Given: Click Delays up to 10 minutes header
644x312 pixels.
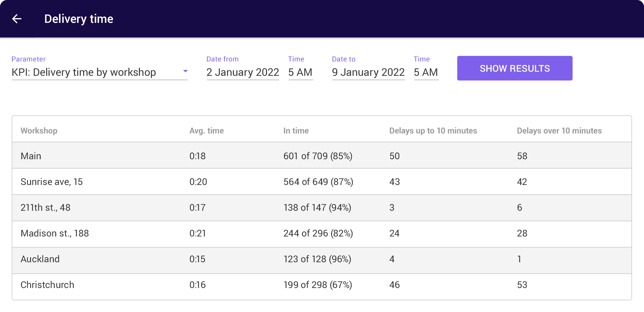Looking at the screenshot, I should (x=433, y=131).
